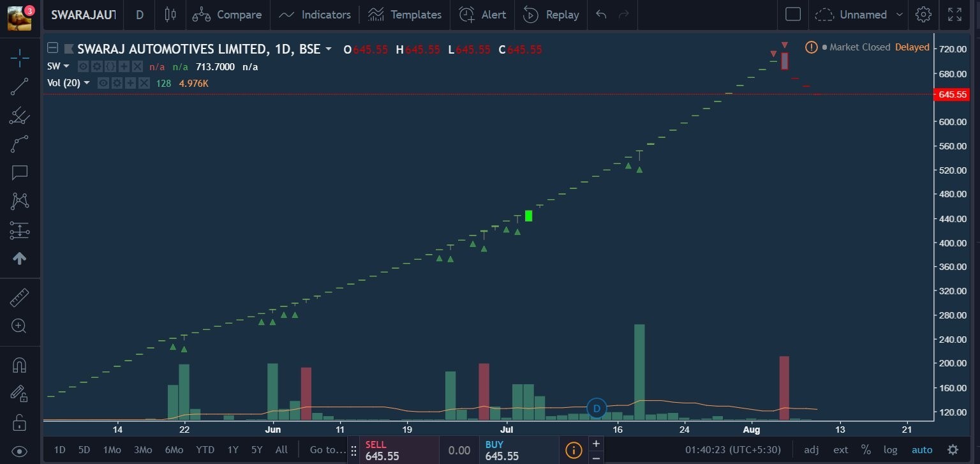Select the text annotation tool
Image resolution: width=980 pixels, height=464 pixels.
click(19, 173)
